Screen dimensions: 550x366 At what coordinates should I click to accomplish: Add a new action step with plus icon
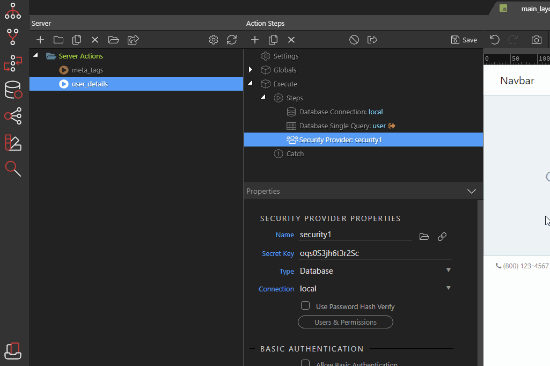pyautogui.click(x=255, y=40)
